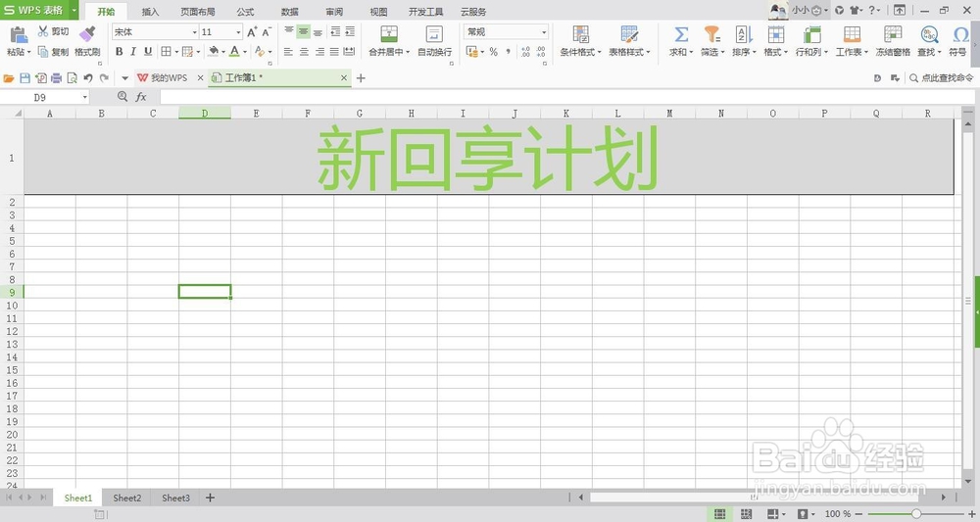Click the formula bar input
The height and width of the screenshot is (522, 980).
coord(566,97)
